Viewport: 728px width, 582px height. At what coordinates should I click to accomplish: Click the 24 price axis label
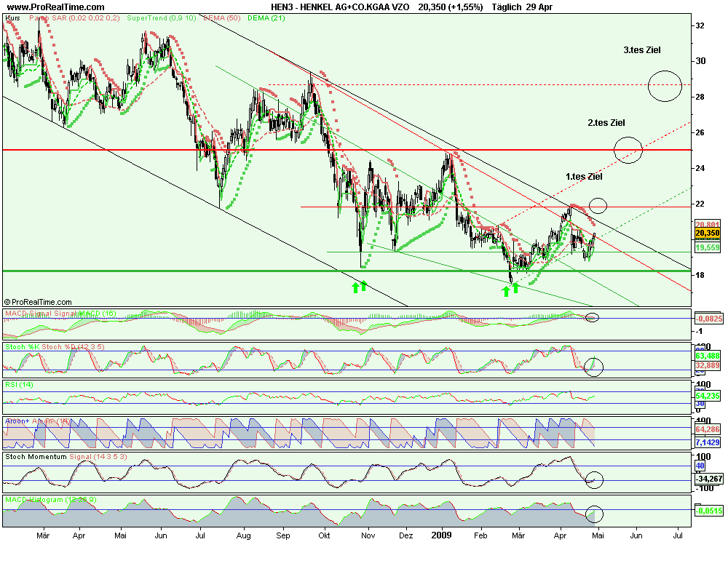point(700,169)
